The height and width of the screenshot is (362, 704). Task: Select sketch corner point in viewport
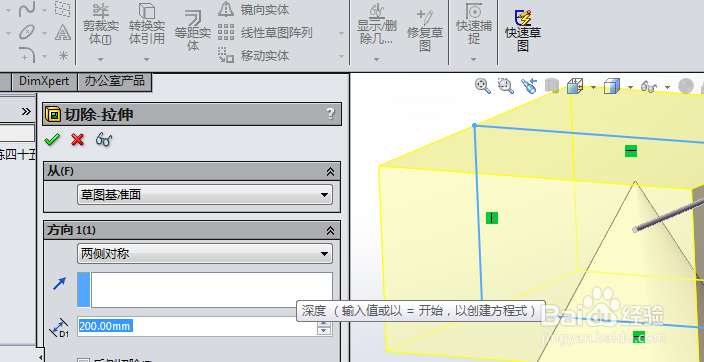pos(475,126)
